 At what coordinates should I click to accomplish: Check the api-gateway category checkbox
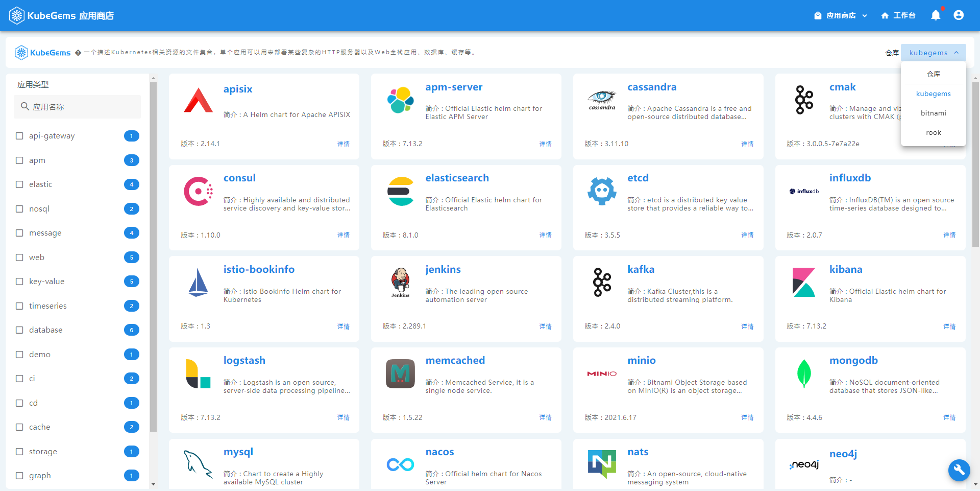tap(19, 136)
